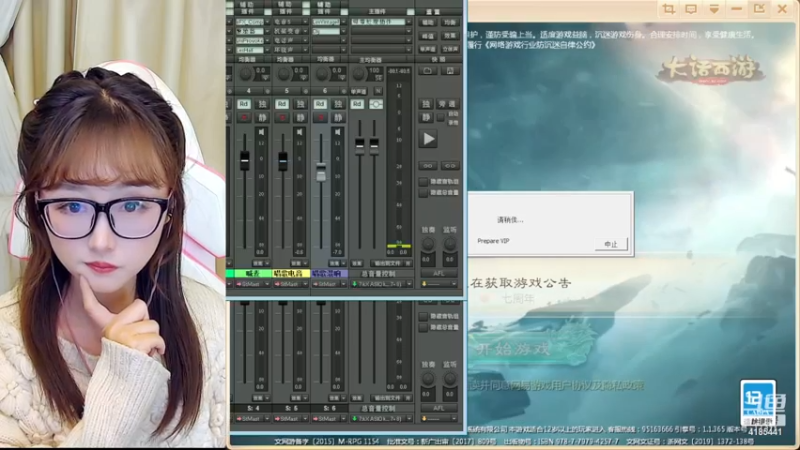Click the right link-channels icon below the play button

[450, 166]
